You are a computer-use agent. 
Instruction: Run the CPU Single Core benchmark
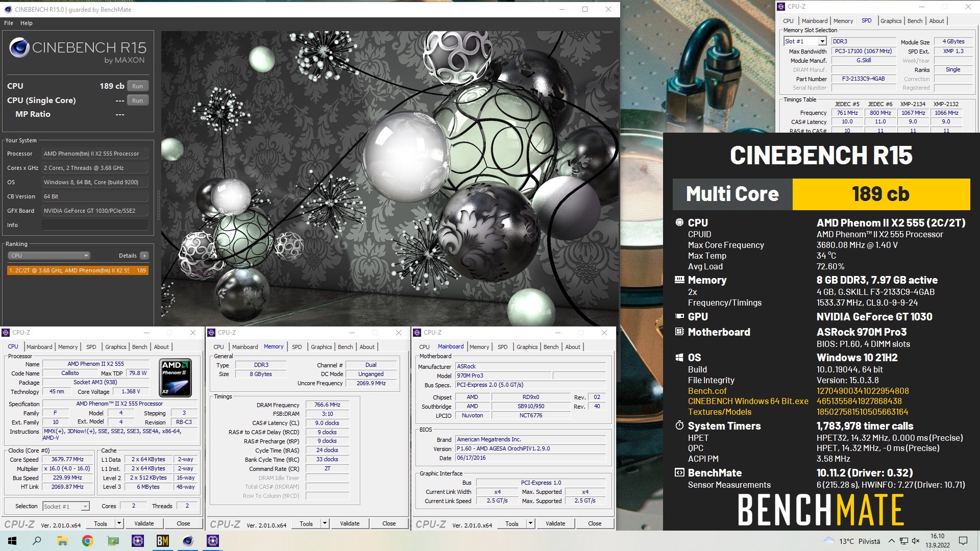pos(138,101)
